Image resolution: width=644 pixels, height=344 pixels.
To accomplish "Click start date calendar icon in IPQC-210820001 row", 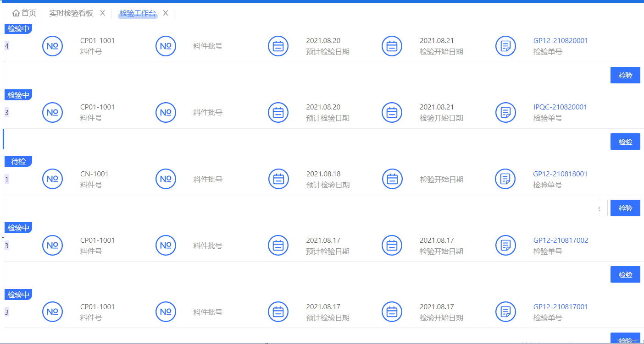I will [x=392, y=112].
